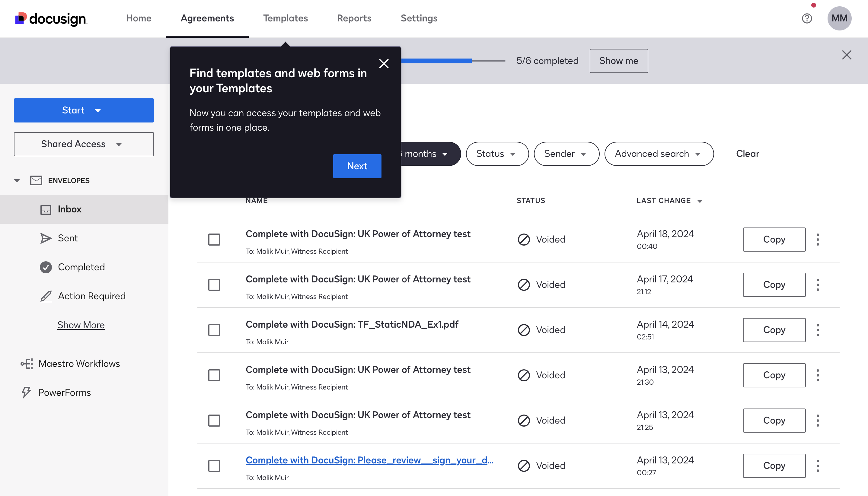This screenshot has height=496, width=868.
Task: Click the Inbox tray icon
Action: 46,209
